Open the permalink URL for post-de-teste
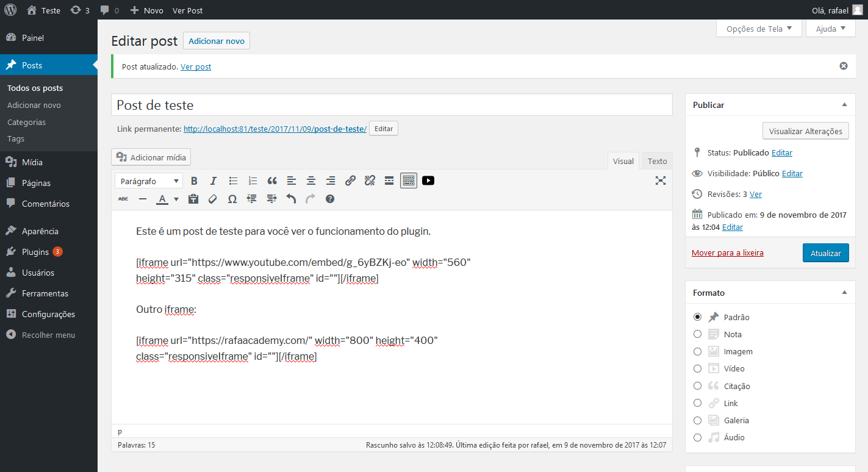 (275, 129)
